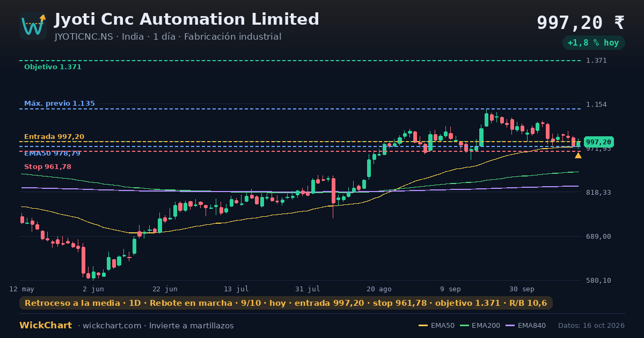Click the EMA200 legend entry
The width and height of the screenshot is (644, 338).
click(x=480, y=326)
